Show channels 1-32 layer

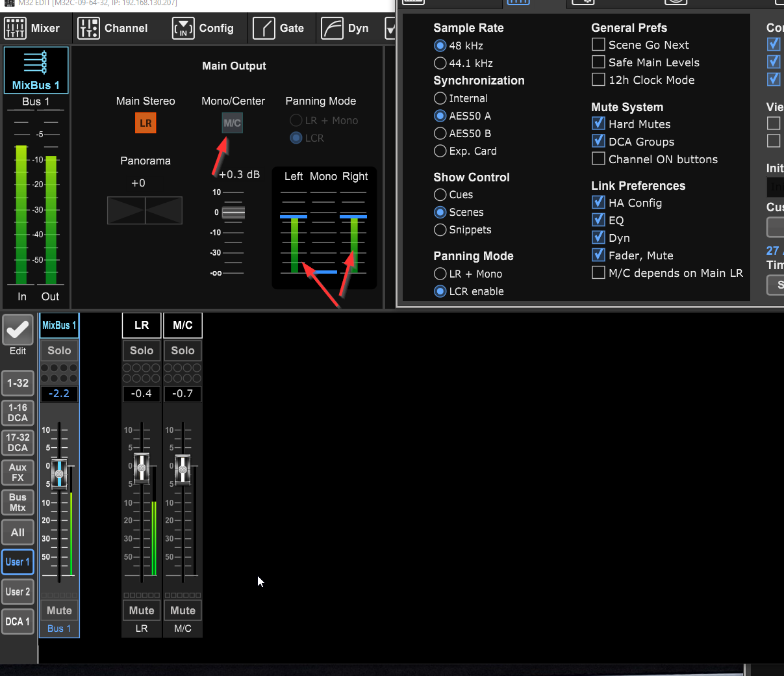click(x=18, y=383)
